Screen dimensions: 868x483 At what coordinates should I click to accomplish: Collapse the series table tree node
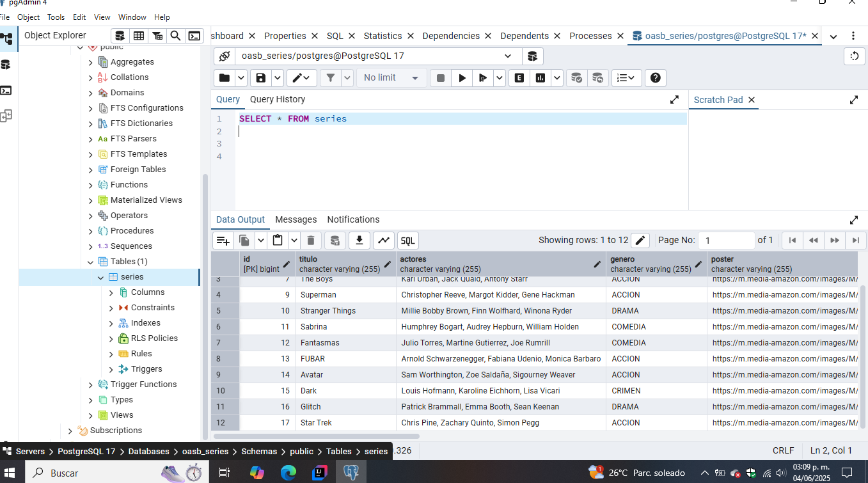100,278
